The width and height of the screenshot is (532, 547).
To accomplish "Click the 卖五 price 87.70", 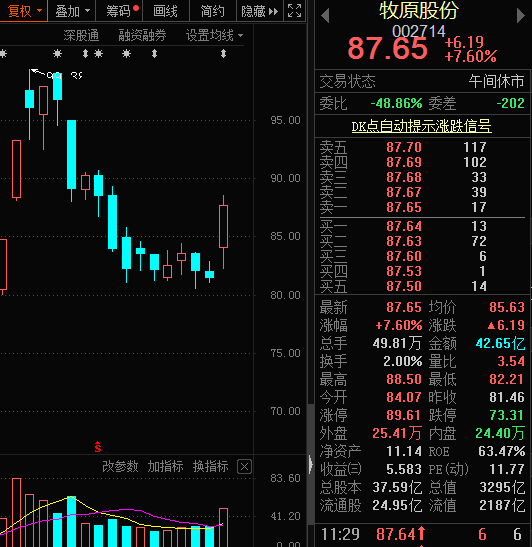I will tap(404, 147).
